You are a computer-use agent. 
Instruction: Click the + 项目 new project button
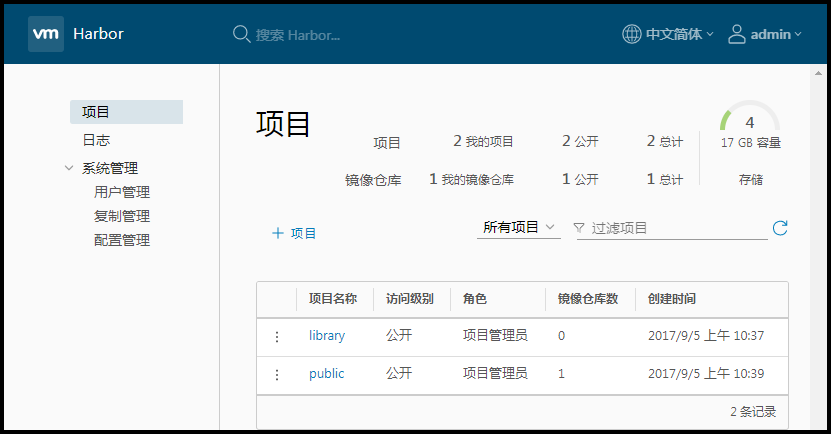tap(294, 233)
